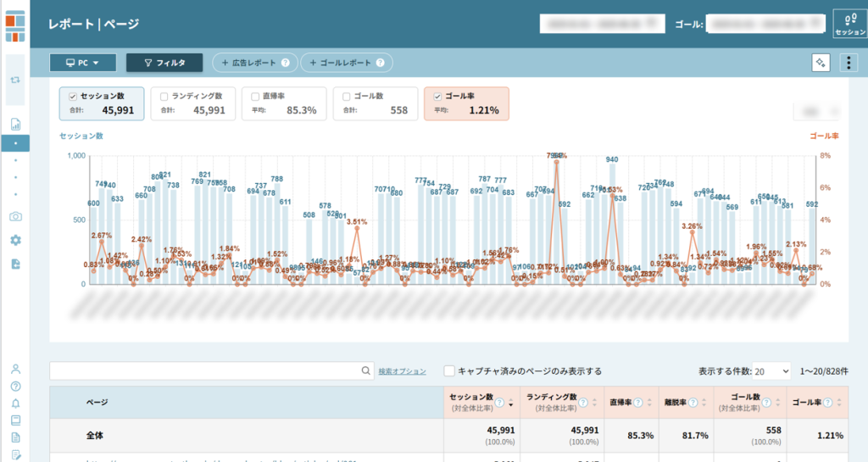Select the third sidebar submenu dot
The height and width of the screenshot is (462, 868).
15,178
